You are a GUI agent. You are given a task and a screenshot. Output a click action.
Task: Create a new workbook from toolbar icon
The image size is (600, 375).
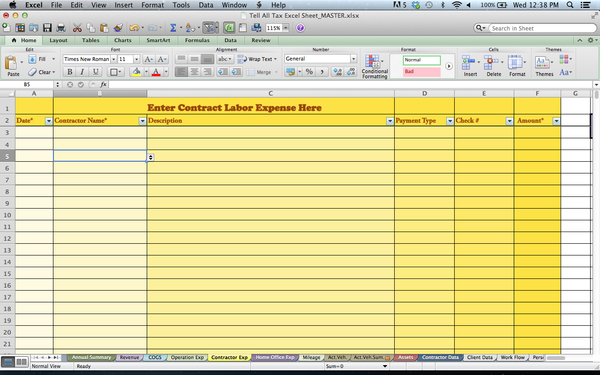(6, 28)
